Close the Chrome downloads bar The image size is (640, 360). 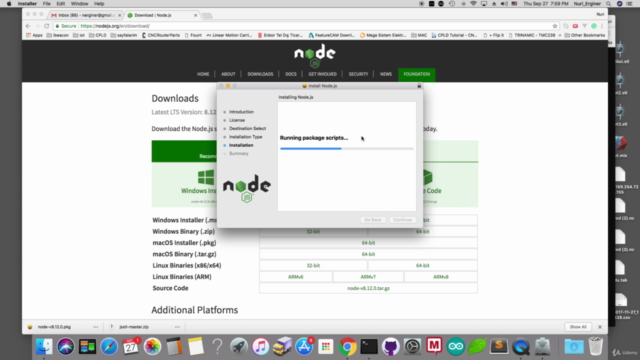[600, 327]
